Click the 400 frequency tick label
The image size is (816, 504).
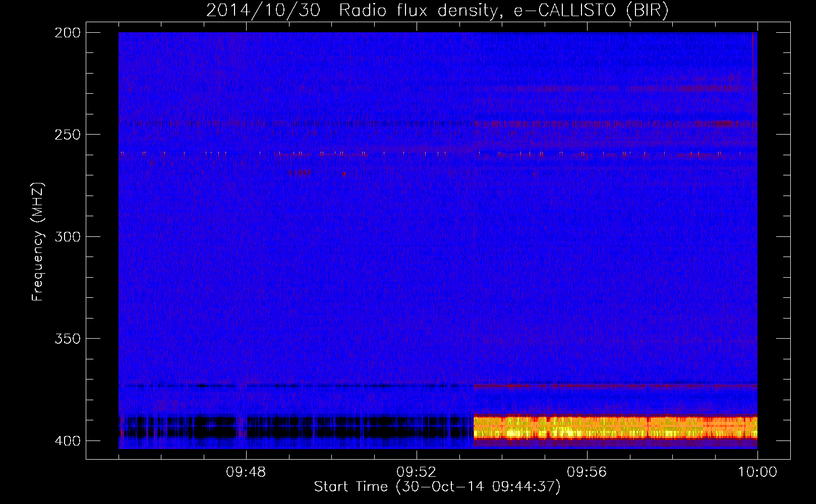68,441
